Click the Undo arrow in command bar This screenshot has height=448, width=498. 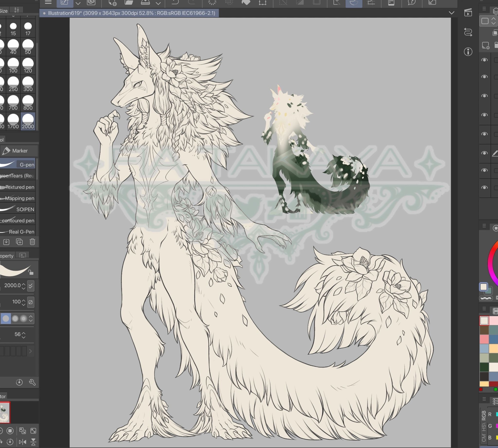click(x=175, y=2)
